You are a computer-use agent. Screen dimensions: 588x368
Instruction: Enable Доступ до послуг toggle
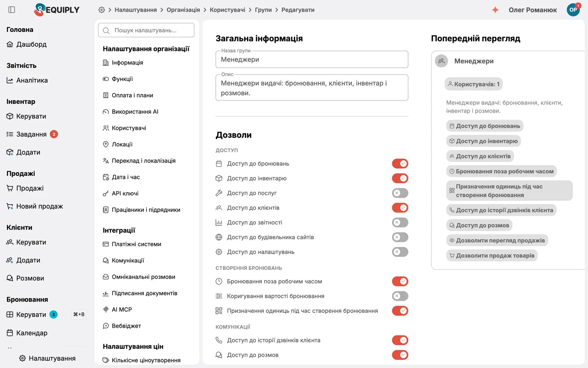pyautogui.click(x=400, y=193)
